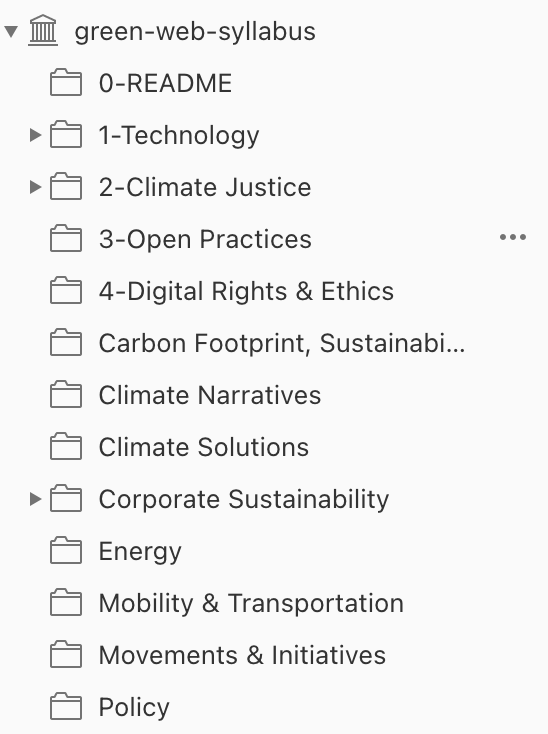Click the Climate Solutions folder icon
This screenshot has height=734, width=548.
click(x=66, y=447)
